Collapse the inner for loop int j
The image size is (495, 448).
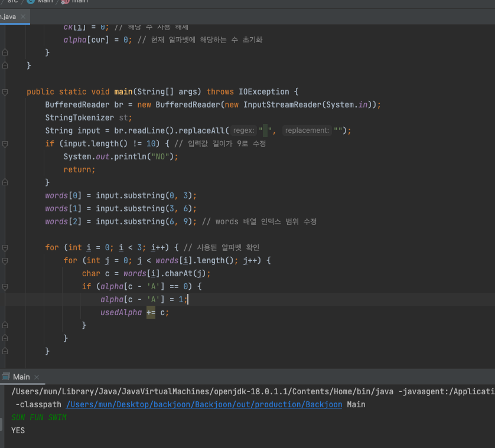pos(5,261)
